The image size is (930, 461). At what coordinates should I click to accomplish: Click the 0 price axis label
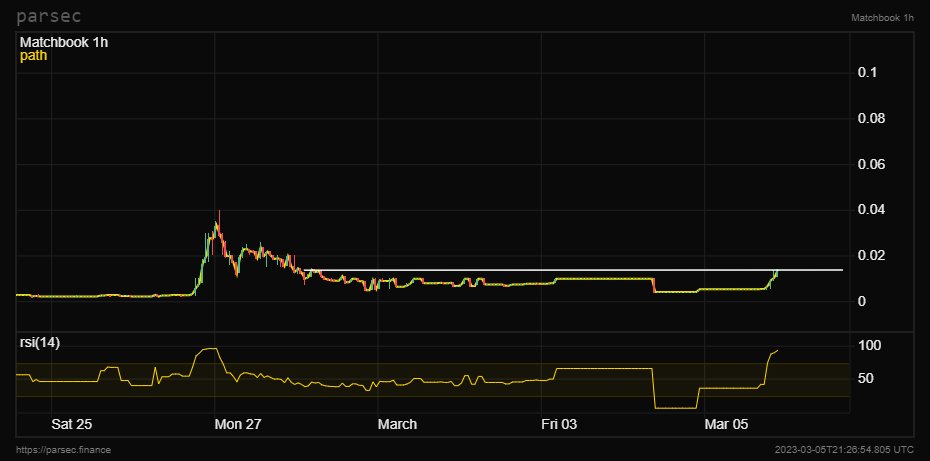click(x=862, y=301)
